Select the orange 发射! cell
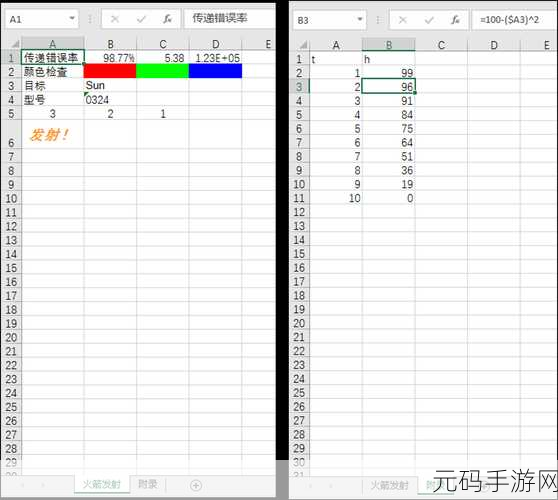Viewport: 558px width, 500px height. coord(53,134)
